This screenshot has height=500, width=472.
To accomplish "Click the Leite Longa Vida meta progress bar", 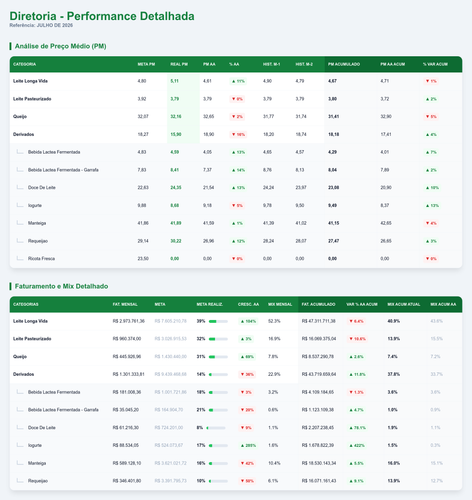I will coord(218,321).
